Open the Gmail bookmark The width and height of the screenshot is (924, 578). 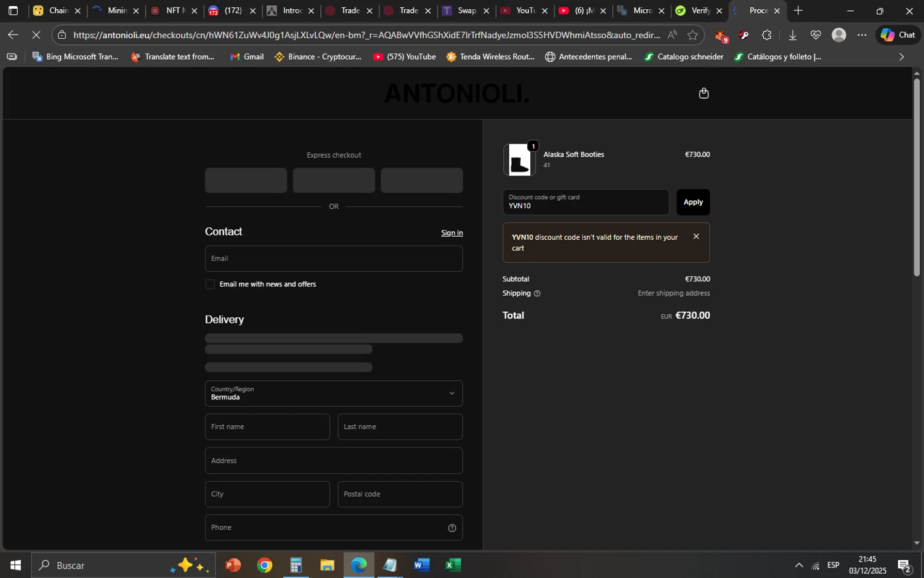click(246, 57)
